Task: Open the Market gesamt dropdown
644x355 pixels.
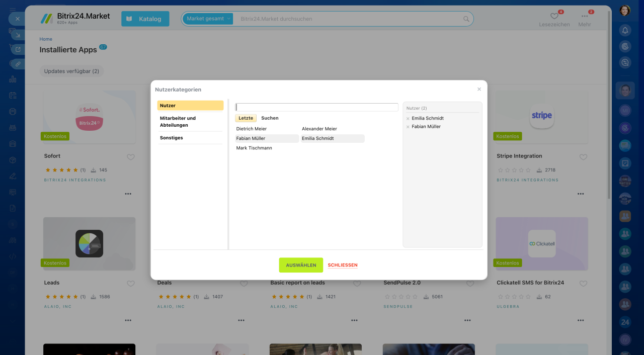Action: click(208, 19)
